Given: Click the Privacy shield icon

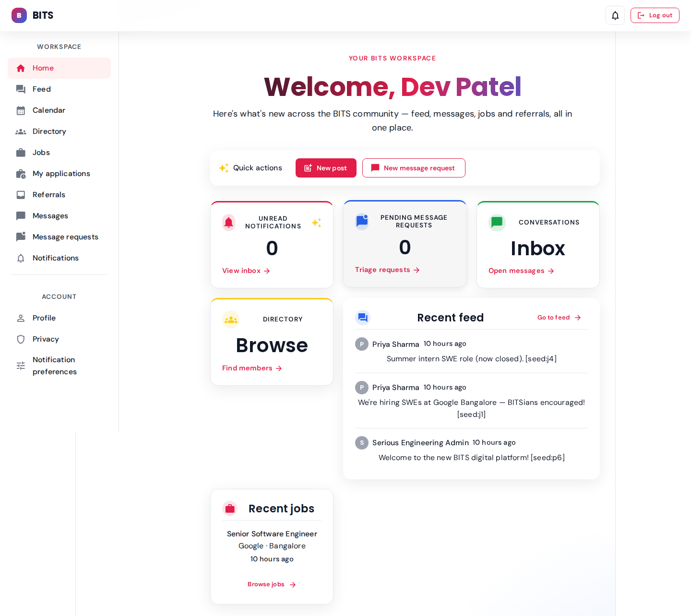Looking at the screenshot, I should [21, 339].
